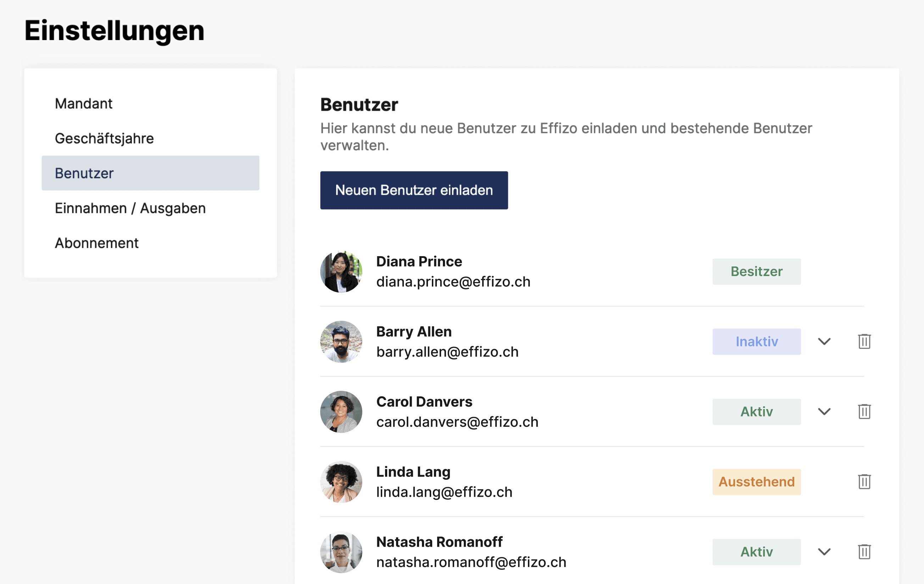Open the Mandant settings section
Image resolution: width=924 pixels, height=584 pixels.
pyautogui.click(x=84, y=104)
